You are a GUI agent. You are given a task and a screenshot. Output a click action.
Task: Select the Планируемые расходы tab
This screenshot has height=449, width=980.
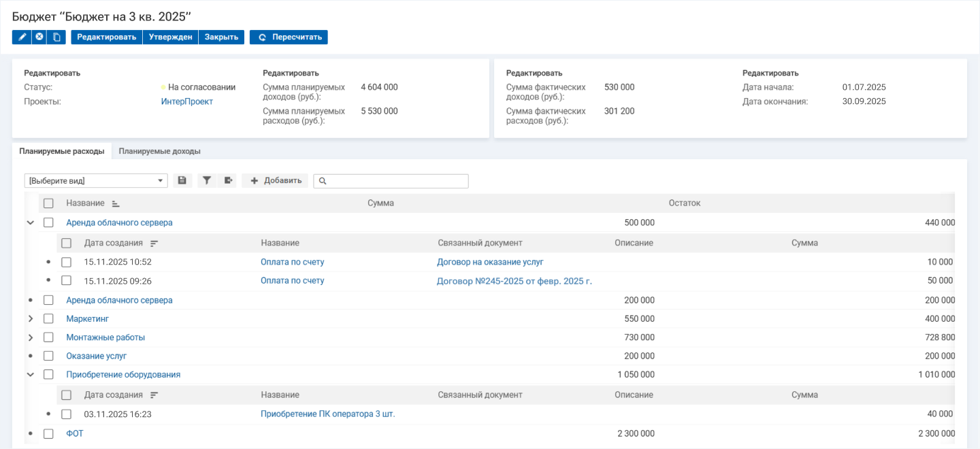pyautogui.click(x=62, y=151)
